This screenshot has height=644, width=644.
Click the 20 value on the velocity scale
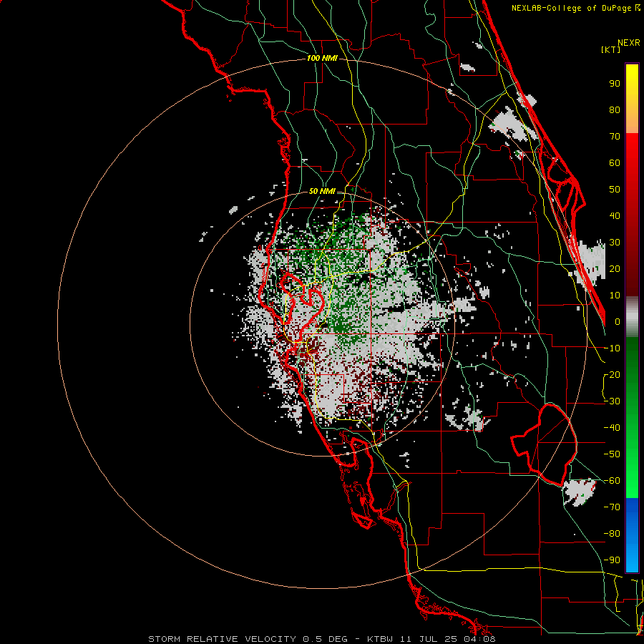tap(615, 269)
